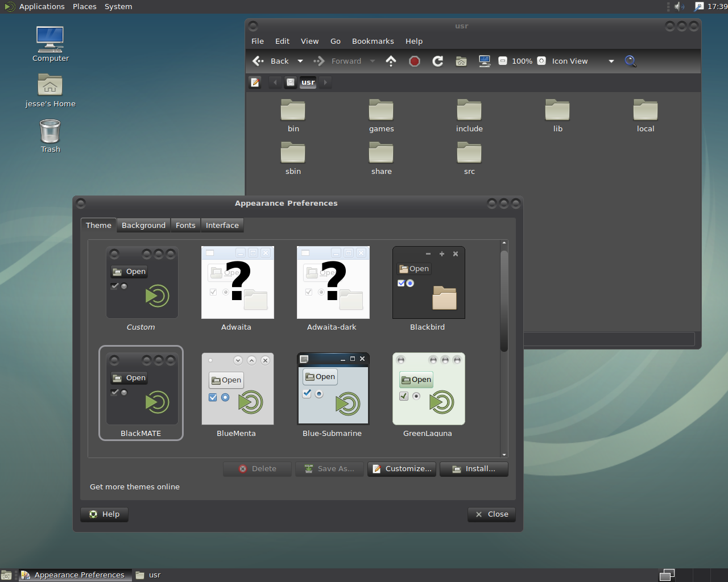Select the games folder
This screenshot has height=582, width=728.
(381, 116)
